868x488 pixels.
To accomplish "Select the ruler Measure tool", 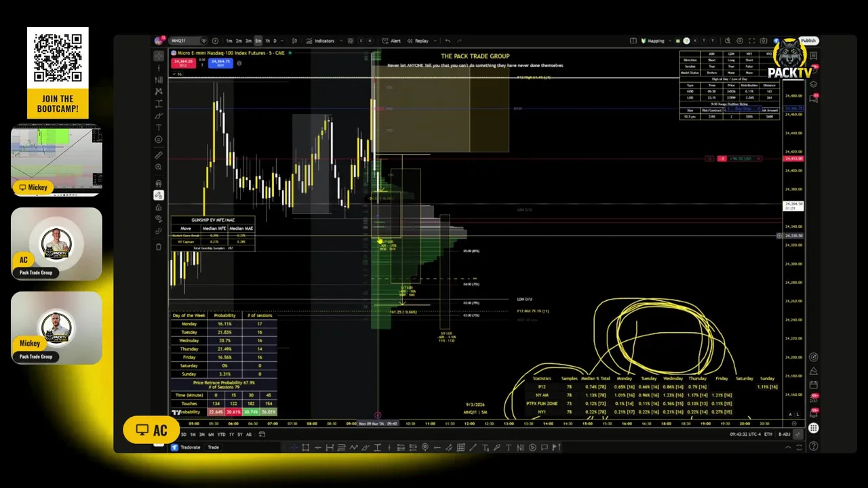I will point(159,155).
